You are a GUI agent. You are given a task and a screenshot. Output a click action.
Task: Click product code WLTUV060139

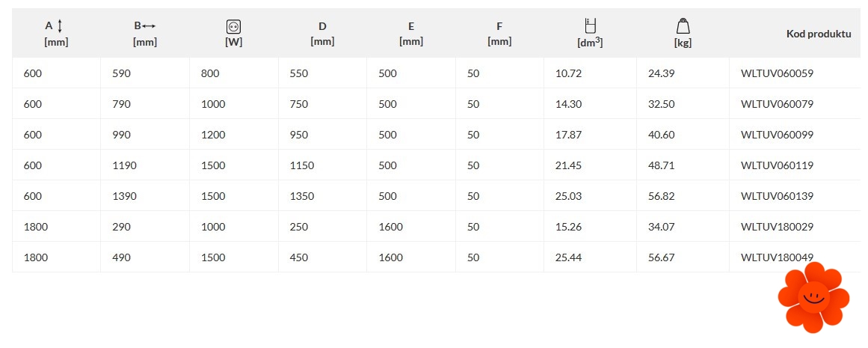pyautogui.click(x=777, y=196)
